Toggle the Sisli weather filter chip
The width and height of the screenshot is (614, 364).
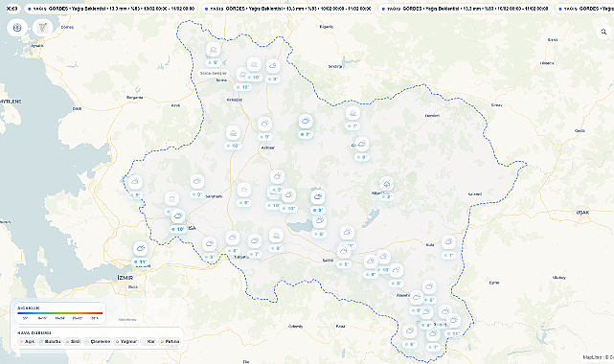pyautogui.click(x=73, y=342)
